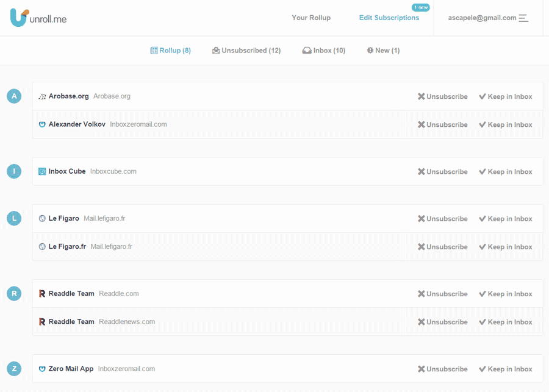Select the letter A group badge
This screenshot has width=549, height=392.
pos(14,96)
